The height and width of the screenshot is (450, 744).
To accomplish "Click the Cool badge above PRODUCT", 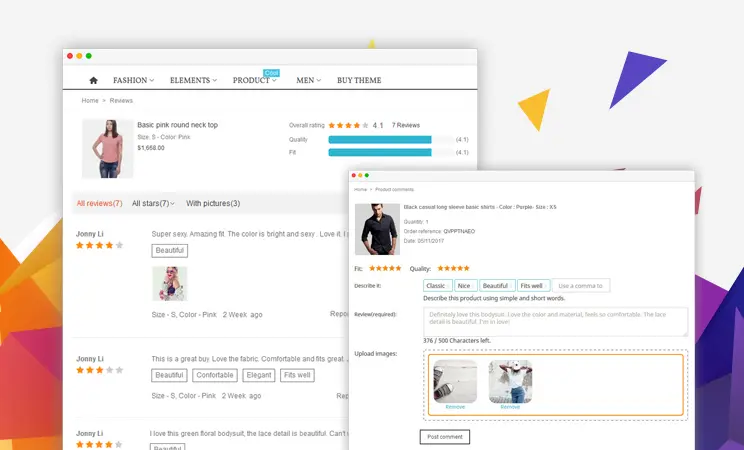I will (x=271, y=72).
